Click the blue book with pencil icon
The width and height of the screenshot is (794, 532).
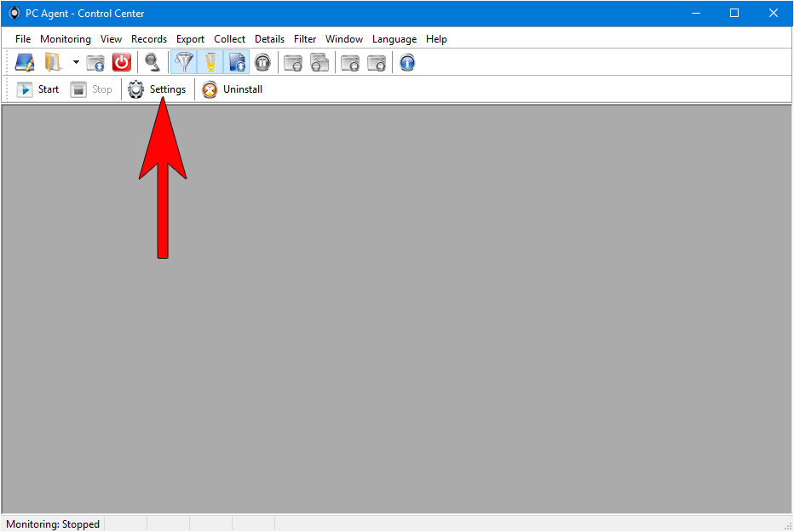25,62
